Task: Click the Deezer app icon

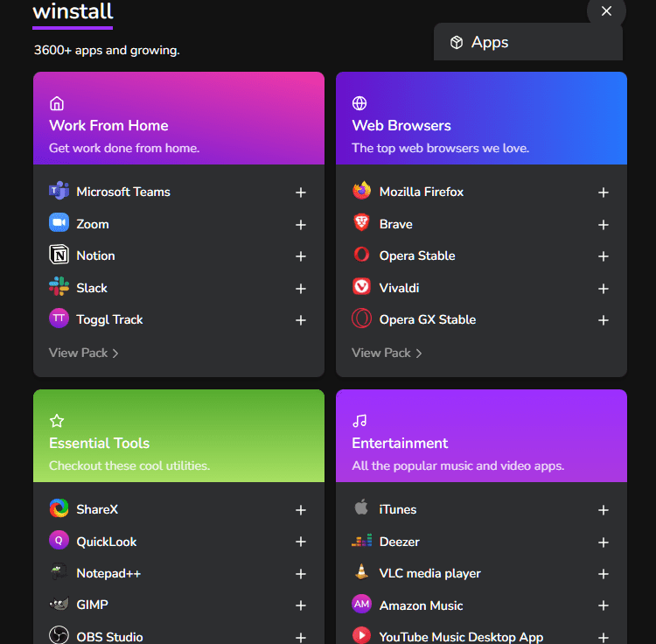Action: (361, 540)
